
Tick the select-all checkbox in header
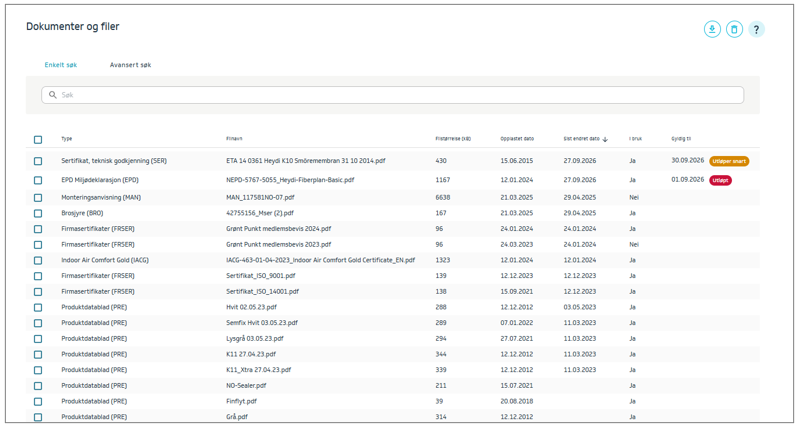click(x=38, y=140)
